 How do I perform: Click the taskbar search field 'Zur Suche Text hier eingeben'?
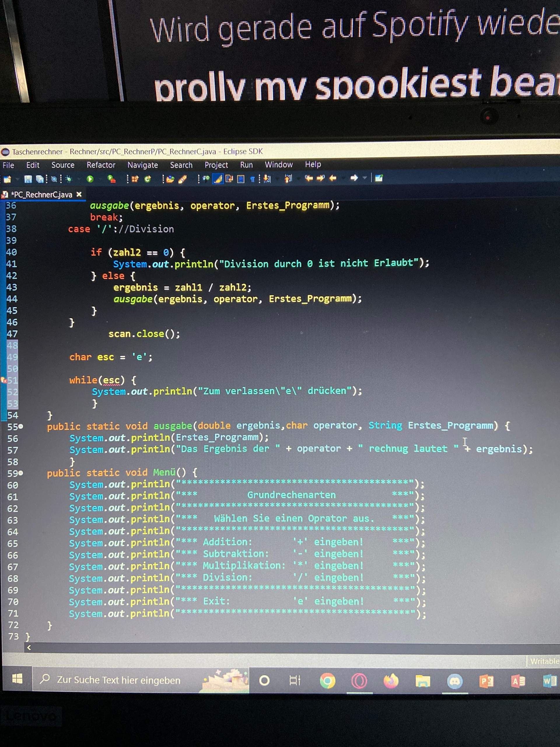(118, 680)
